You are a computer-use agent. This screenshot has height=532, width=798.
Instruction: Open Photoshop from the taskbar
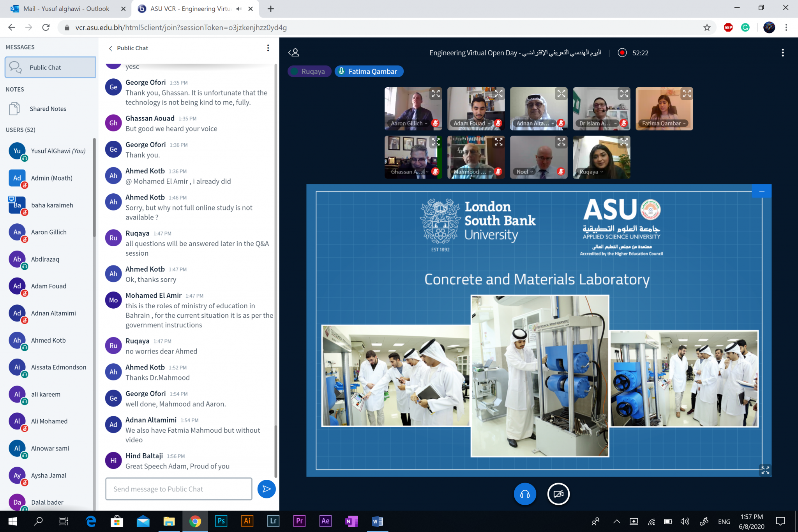[x=221, y=521]
